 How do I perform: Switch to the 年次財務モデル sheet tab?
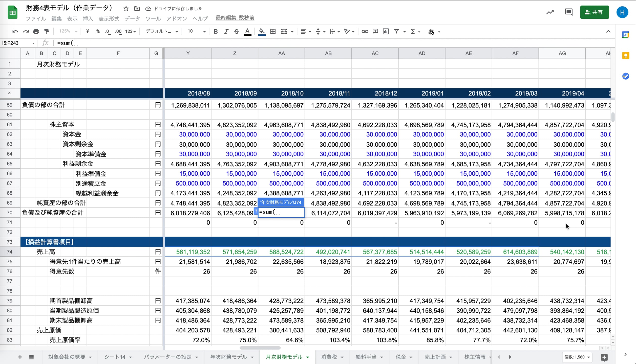click(228, 357)
